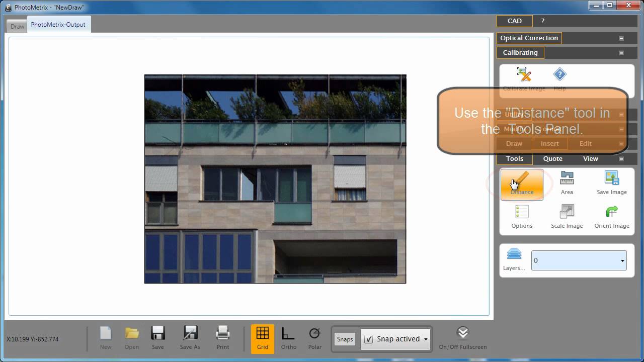
Task: Select the Area measurement tool
Action: (567, 183)
